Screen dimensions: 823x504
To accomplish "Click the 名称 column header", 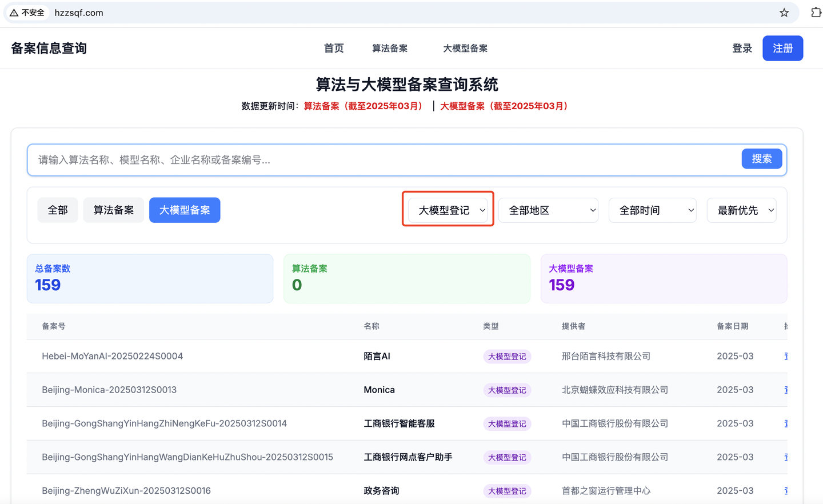I will tap(371, 326).
